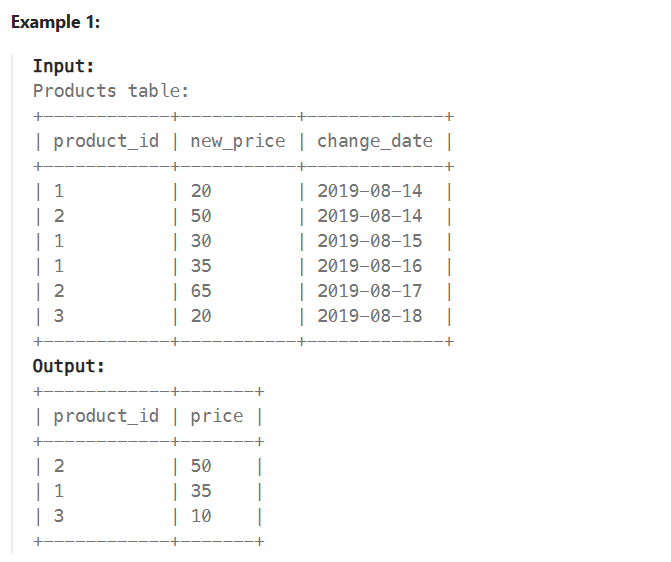This screenshot has height=562, width=671.
Task: Click the price column header in Output
Action: point(217,415)
